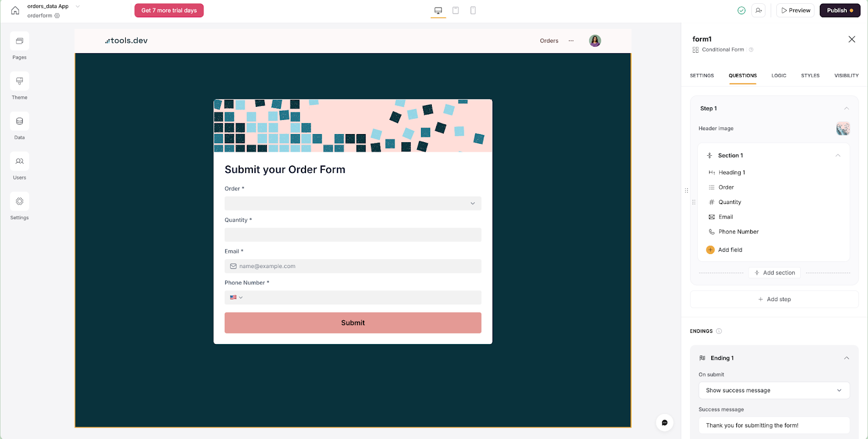The image size is (868, 439).
Task: Switch to the Styles tab
Action: [810, 75]
